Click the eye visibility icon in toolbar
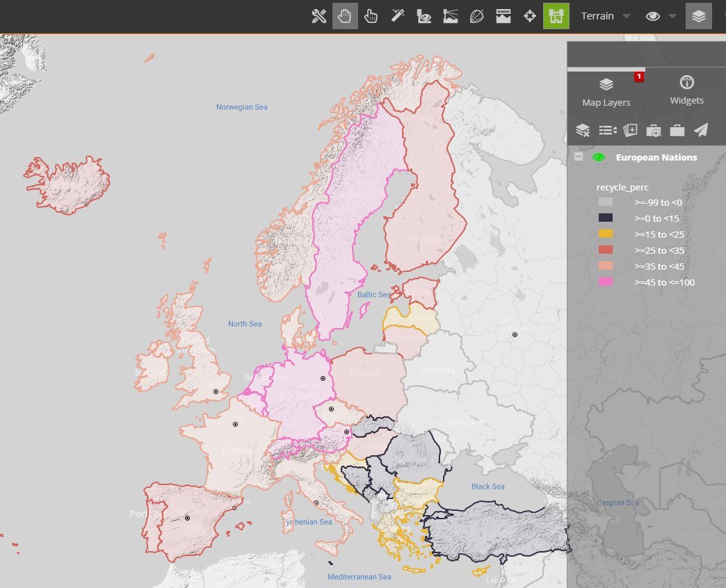Viewport: 726px width, 588px height. tap(652, 16)
